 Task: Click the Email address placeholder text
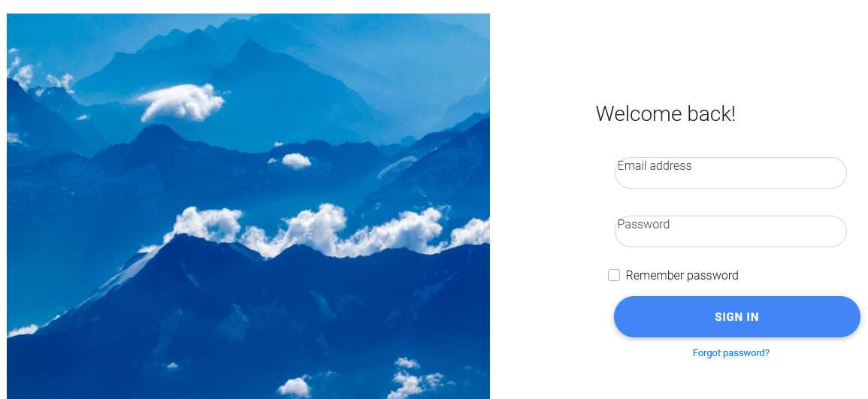[x=655, y=165]
